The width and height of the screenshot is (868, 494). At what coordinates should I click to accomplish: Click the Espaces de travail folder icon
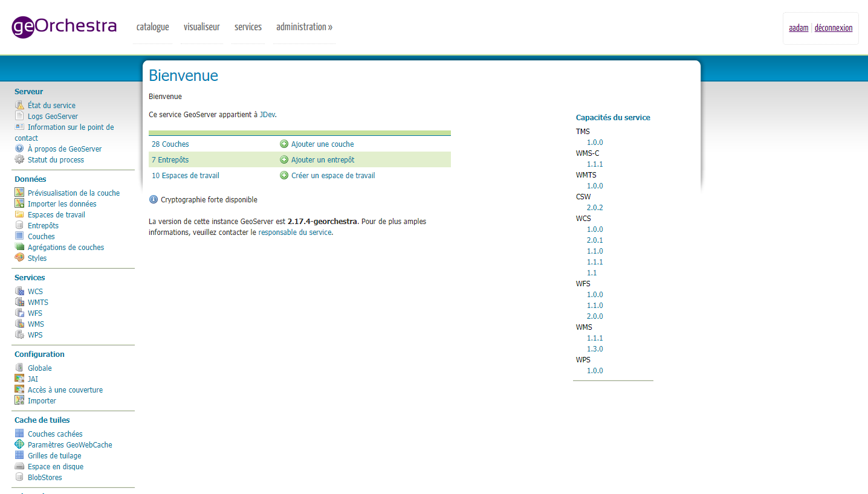(19, 214)
